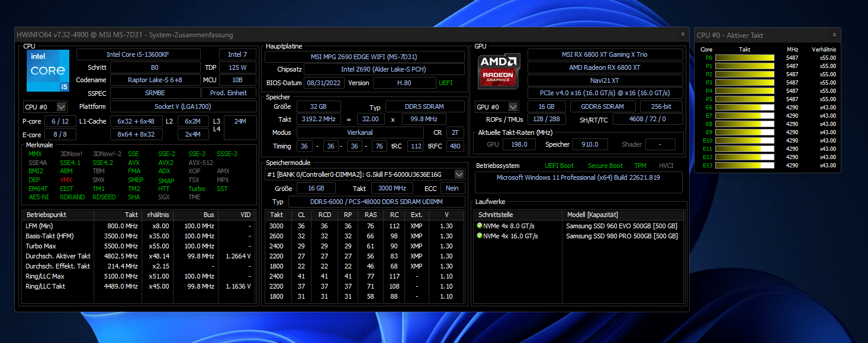
Task: Click the MSI RX 6800 XT Gaming X Trio field
Action: click(605, 54)
